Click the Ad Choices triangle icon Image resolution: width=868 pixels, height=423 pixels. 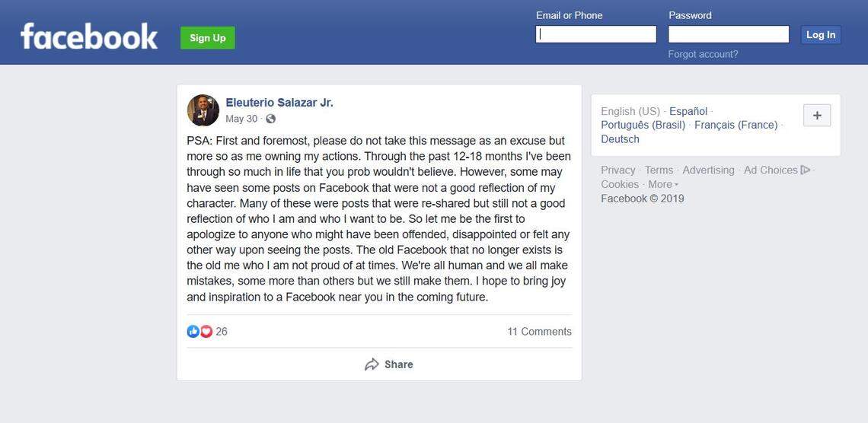806,170
